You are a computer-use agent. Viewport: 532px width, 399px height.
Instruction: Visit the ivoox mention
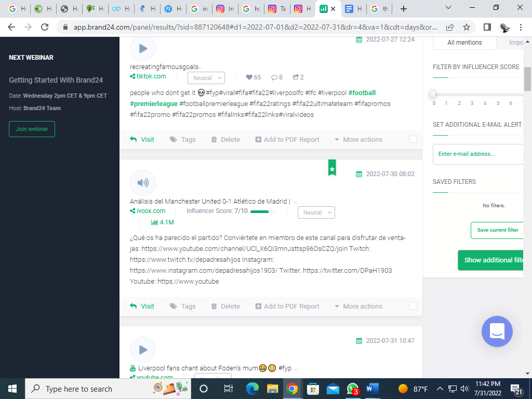142,306
